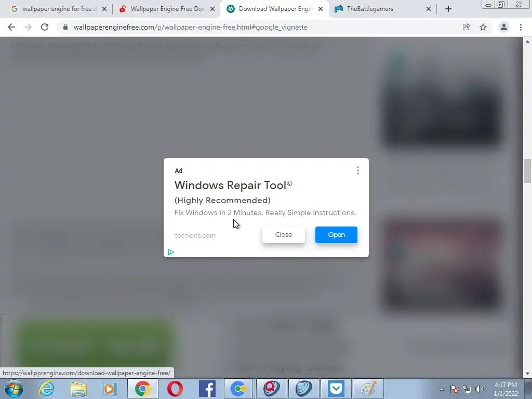Close the Windows Repair Tool ad
The height and width of the screenshot is (399, 532).
(x=284, y=235)
